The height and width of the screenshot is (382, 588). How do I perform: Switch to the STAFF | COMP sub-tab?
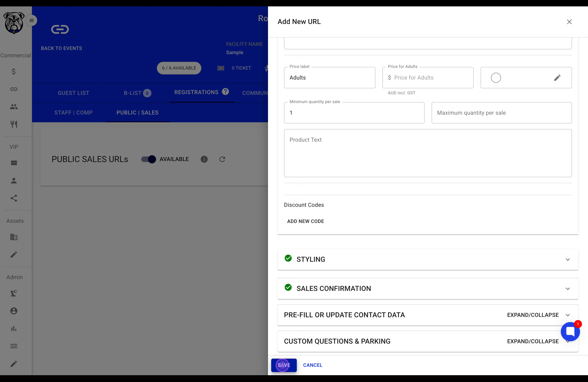[73, 112]
